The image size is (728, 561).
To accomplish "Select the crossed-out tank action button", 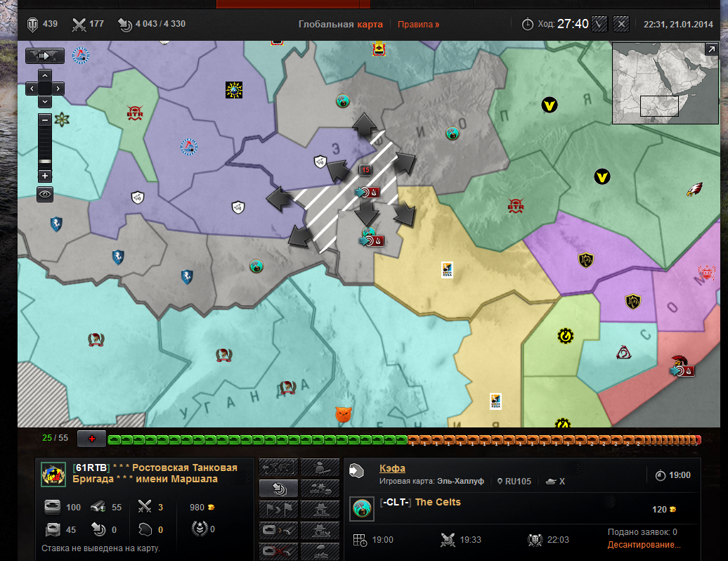I will [278, 550].
